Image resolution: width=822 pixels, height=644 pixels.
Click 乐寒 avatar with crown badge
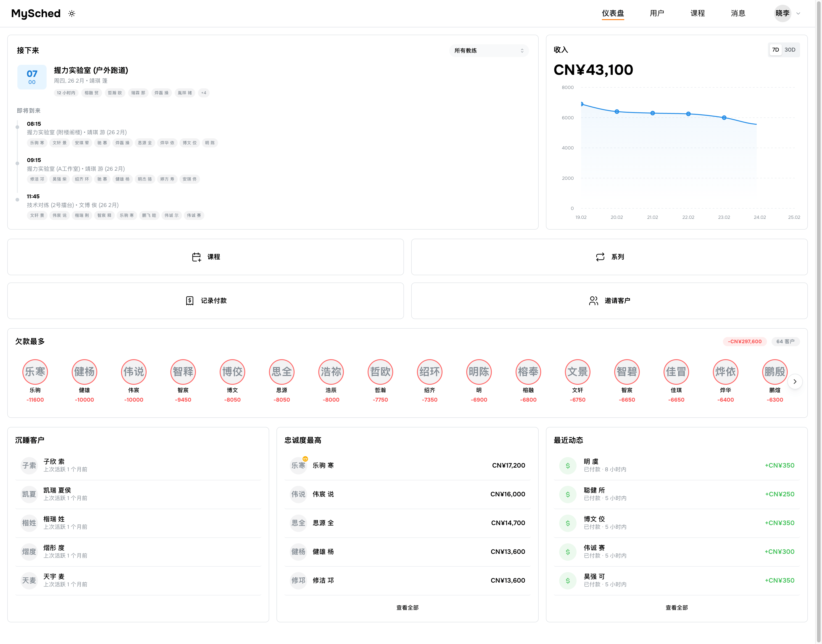[x=298, y=465]
